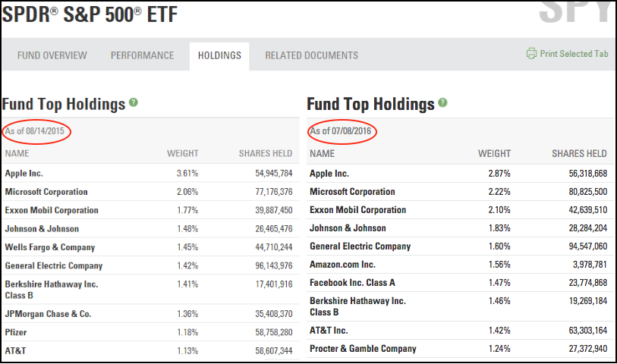Click Wells Fargo & Company holding row
The height and width of the screenshot is (364, 617).
point(50,247)
